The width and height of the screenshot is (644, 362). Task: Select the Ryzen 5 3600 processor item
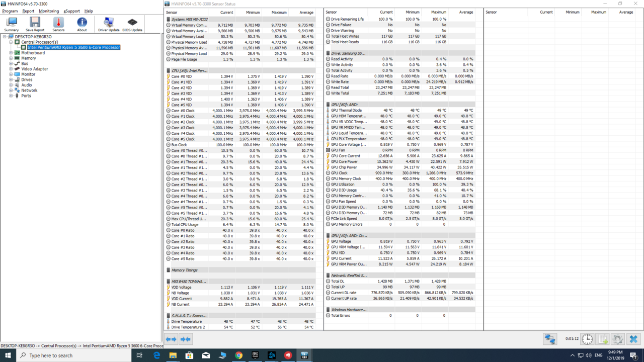pos(73,48)
